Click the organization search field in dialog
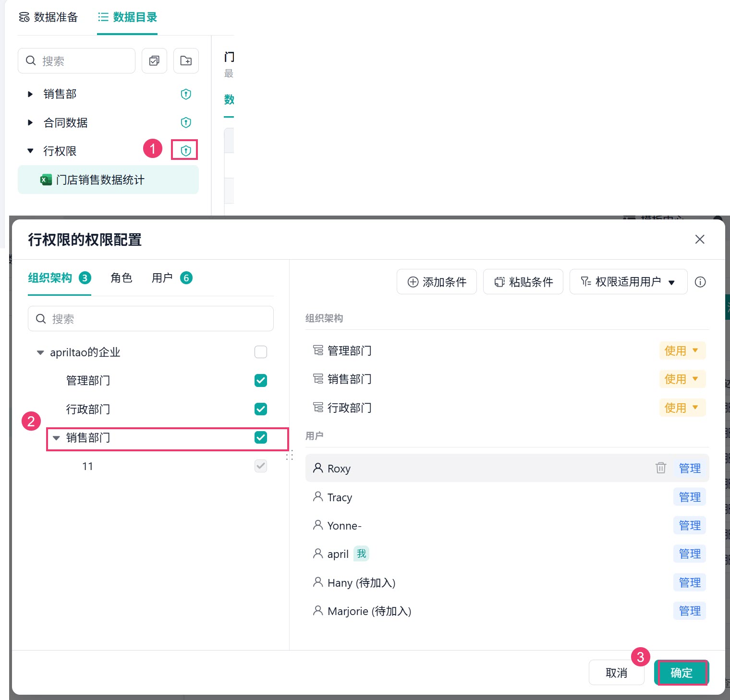 pos(151,319)
